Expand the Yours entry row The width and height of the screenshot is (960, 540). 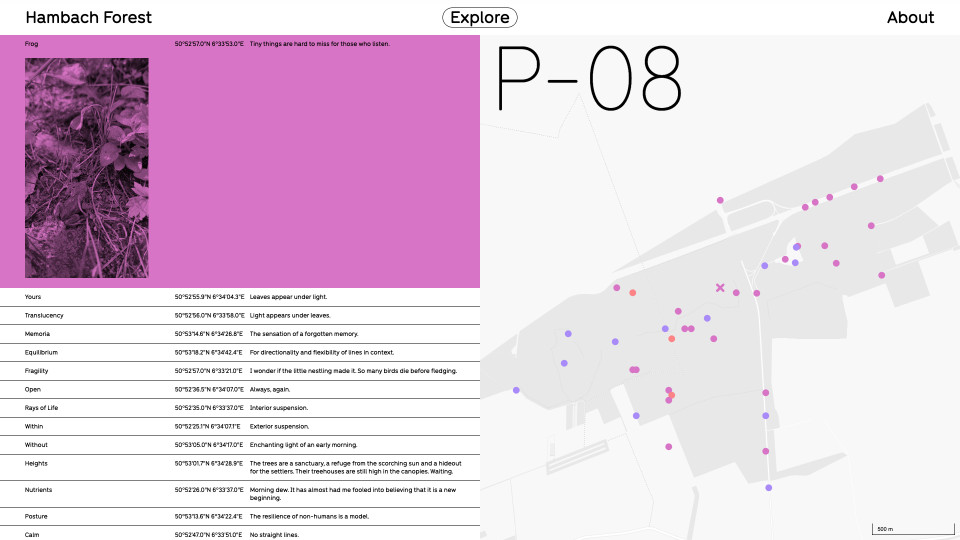tap(240, 297)
